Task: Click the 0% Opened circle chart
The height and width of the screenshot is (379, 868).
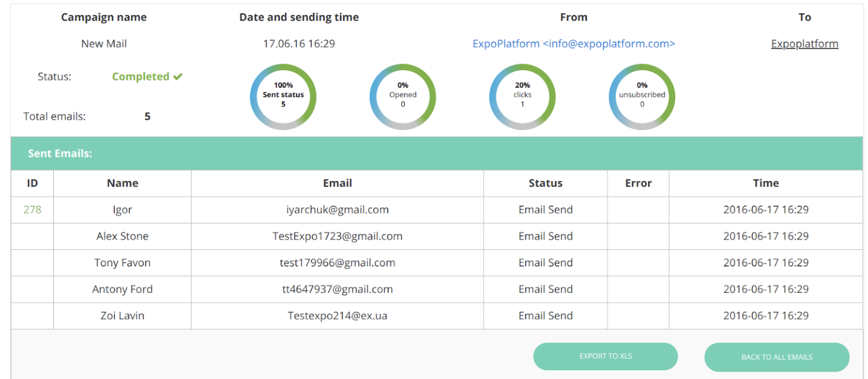Action: tap(403, 97)
